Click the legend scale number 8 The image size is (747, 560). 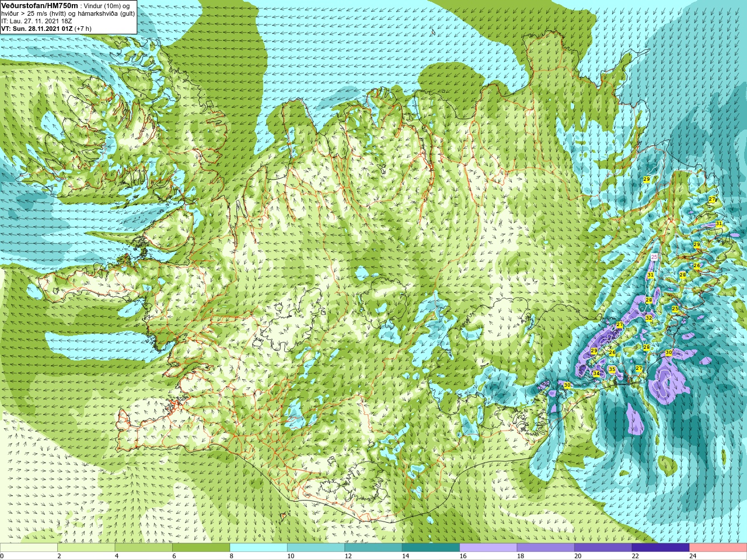[x=232, y=556]
